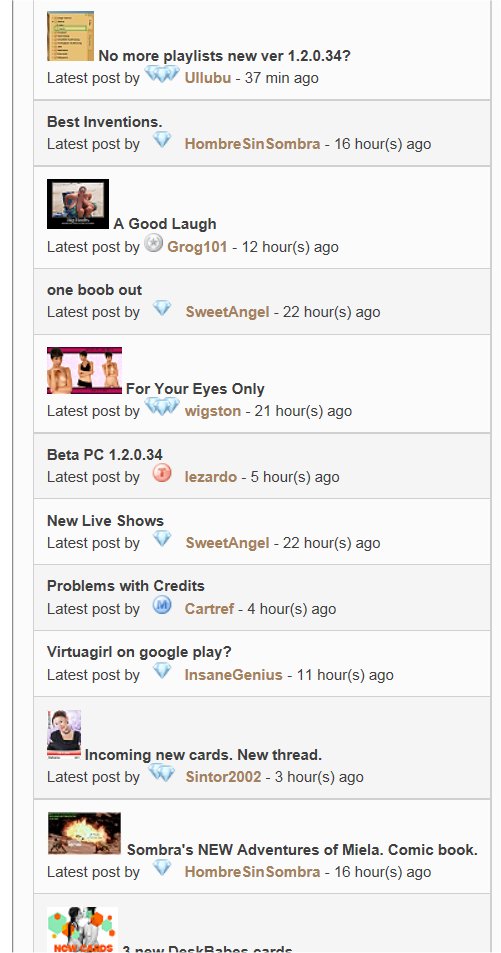
Task: Open the A Good Laugh thumbnail image
Action: 78,204
